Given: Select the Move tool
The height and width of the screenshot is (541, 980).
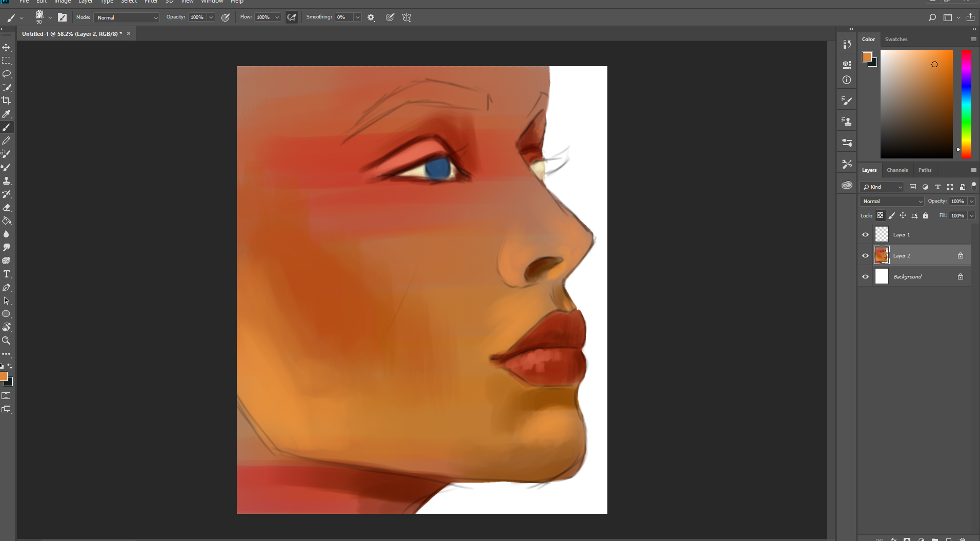Looking at the screenshot, I should pyautogui.click(x=6, y=47).
